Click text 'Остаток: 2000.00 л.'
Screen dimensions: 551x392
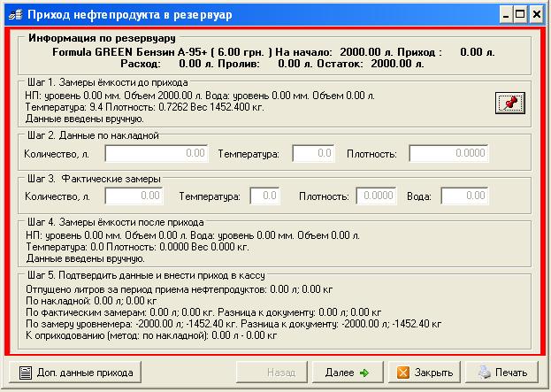coord(371,64)
